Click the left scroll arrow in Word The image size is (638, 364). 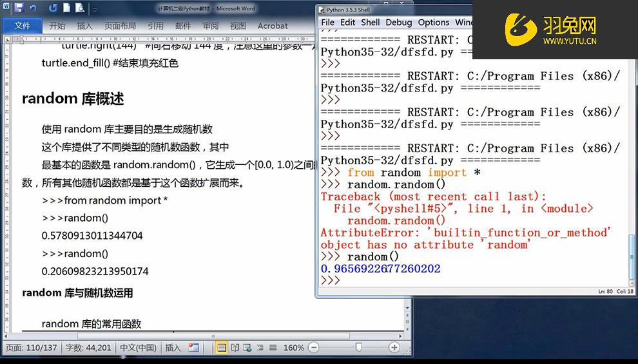click(x=6, y=336)
